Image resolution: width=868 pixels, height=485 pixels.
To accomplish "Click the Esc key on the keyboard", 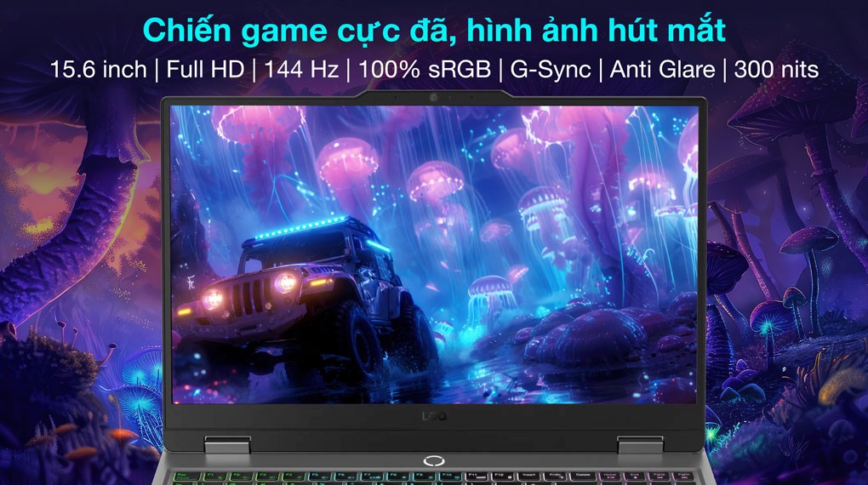I will click(x=187, y=476).
